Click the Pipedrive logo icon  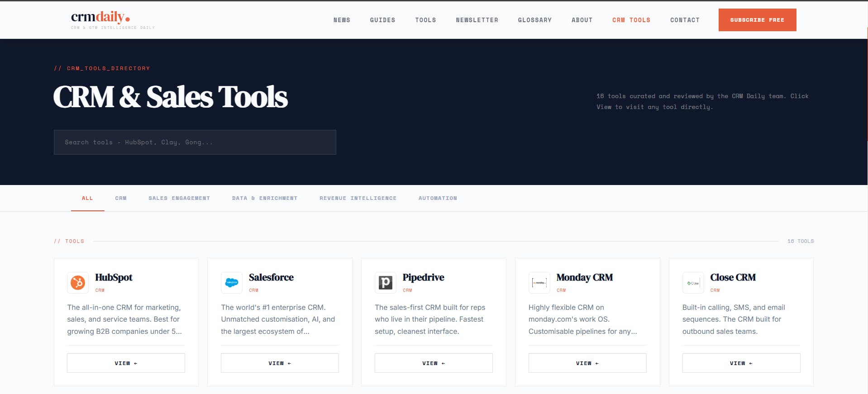[386, 283]
